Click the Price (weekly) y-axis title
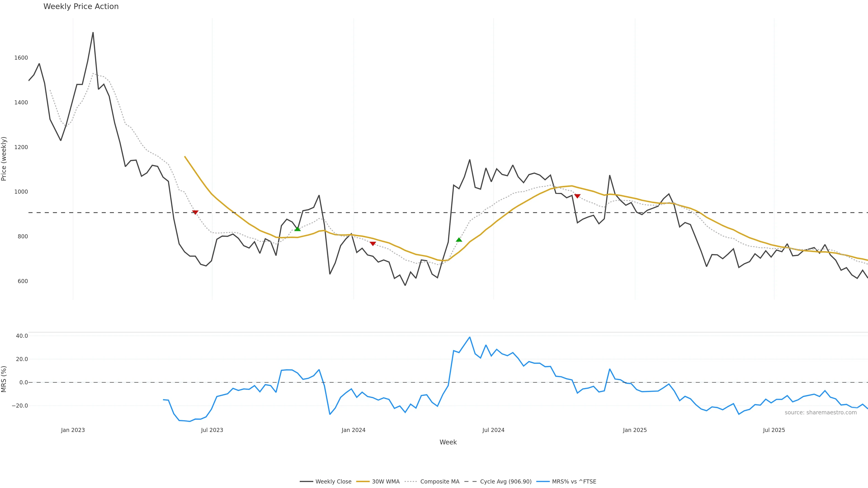Image resolution: width=868 pixels, height=488 pixels. coord(4,159)
